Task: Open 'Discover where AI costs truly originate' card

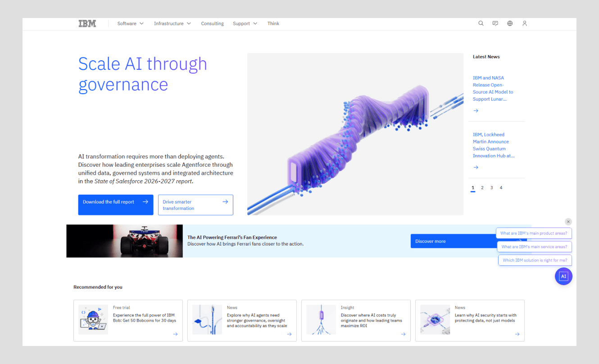Action: [356, 321]
